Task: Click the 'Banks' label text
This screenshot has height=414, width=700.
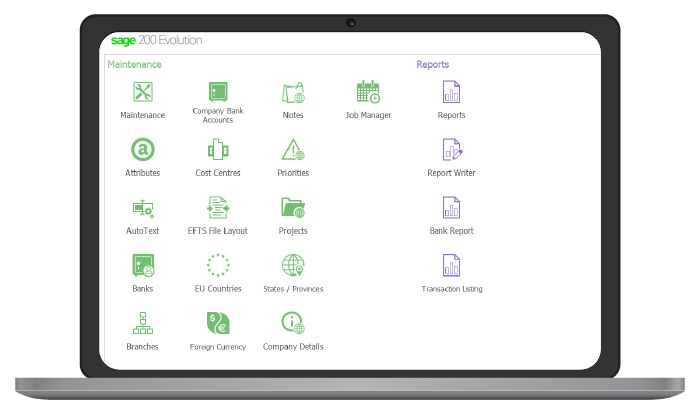Action: tap(143, 289)
